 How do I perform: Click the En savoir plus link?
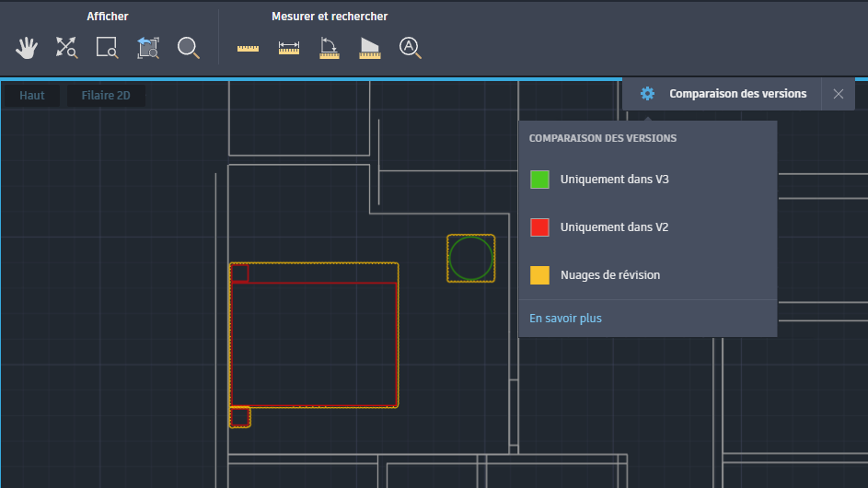coord(565,318)
